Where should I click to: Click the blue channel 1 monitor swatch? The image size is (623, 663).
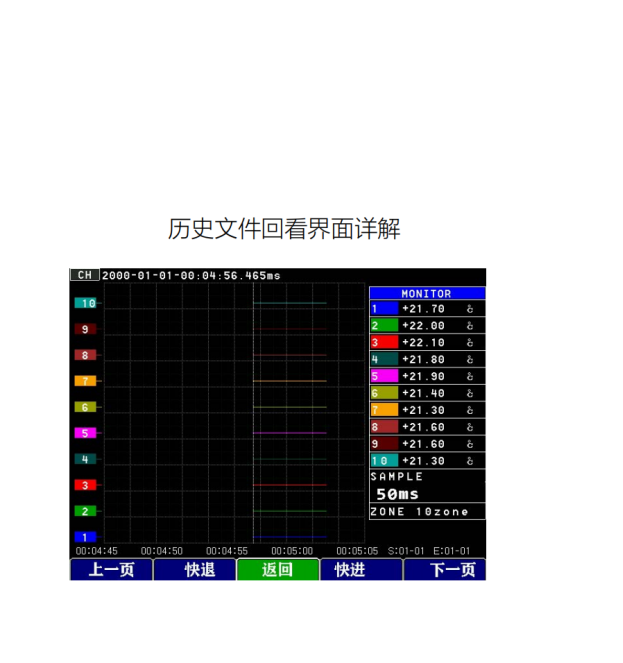coord(384,309)
